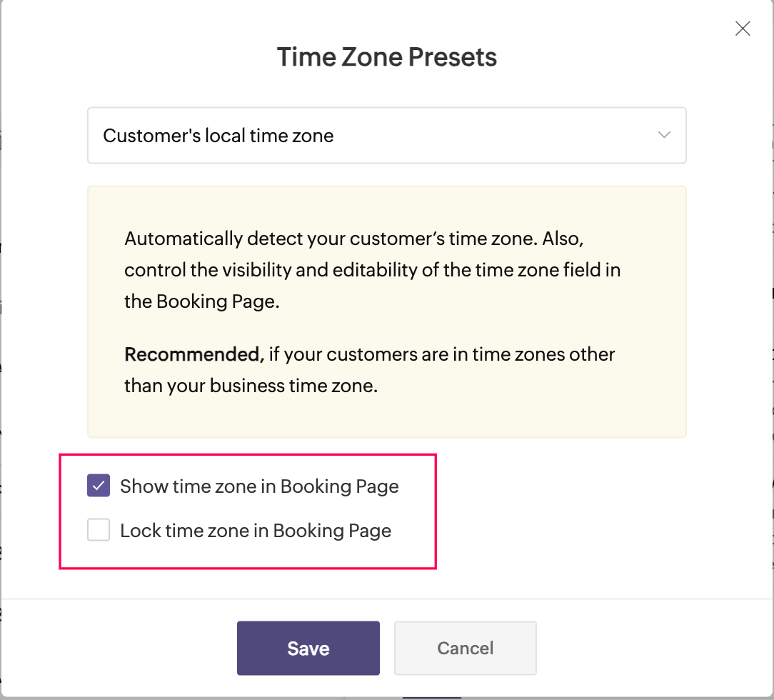Click the word "Cancel" on the grey button
Screen dimensions: 774x700
pyautogui.click(x=465, y=649)
